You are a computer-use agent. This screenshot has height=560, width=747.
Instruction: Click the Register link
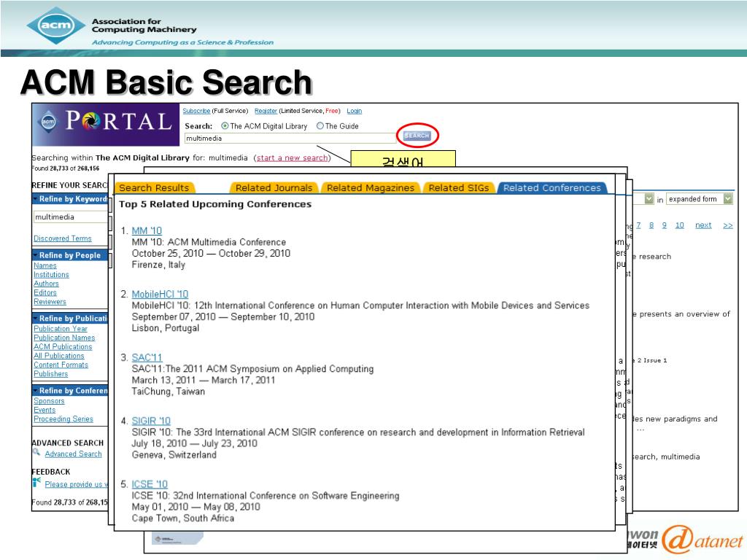[266, 111]
